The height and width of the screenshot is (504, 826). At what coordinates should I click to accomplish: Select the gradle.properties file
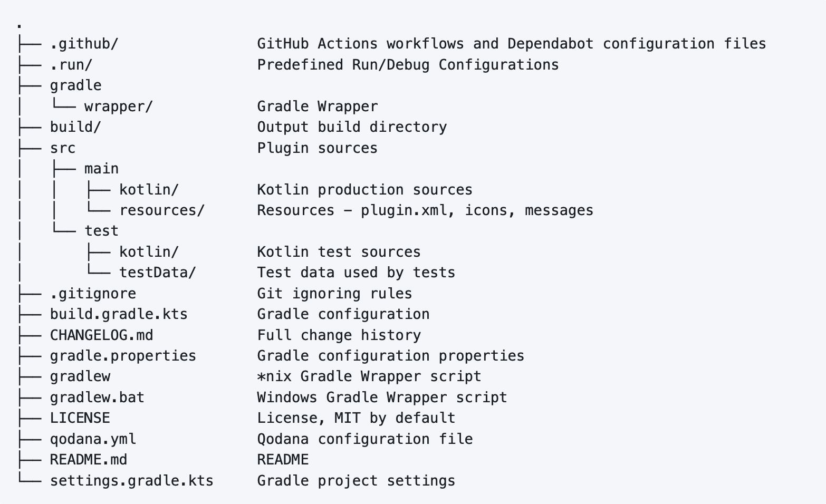point(123,356)
